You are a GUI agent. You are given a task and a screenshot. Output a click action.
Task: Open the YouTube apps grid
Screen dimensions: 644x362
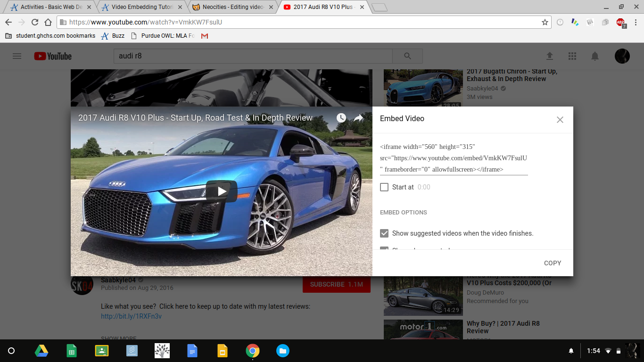point(572,56)
